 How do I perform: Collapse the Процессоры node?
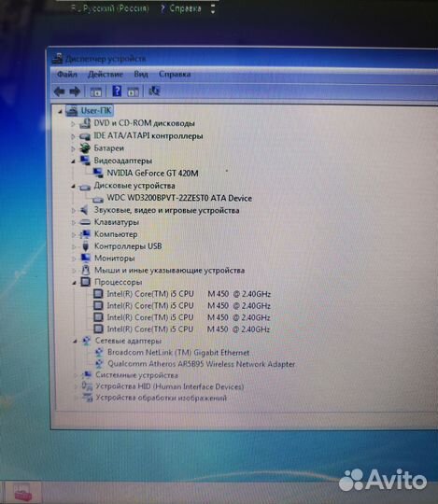[74, 283]
